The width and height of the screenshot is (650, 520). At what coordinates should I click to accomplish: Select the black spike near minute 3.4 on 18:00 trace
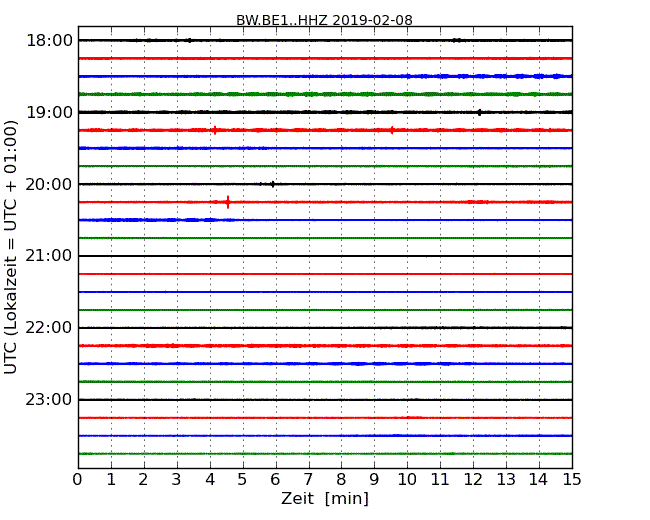coord(189,40)
